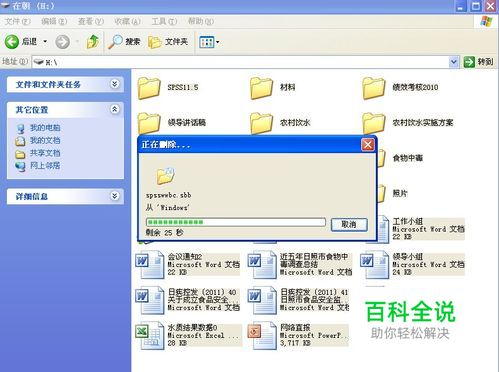
Task: Open the 编辑 menu
Action: [54, 22]
